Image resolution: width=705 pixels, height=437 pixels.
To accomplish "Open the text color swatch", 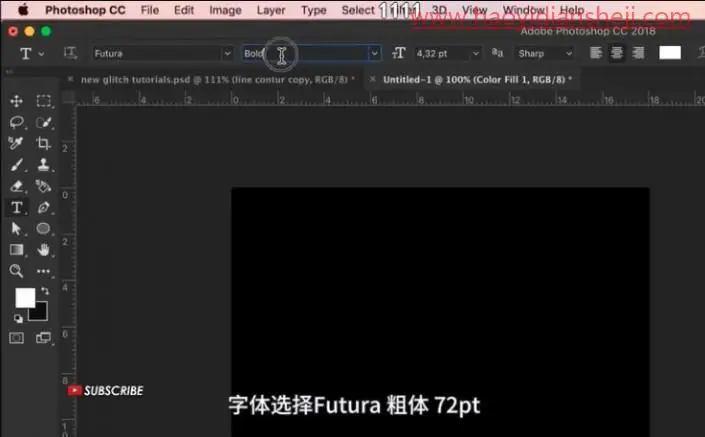I will [x=669, y=53].
